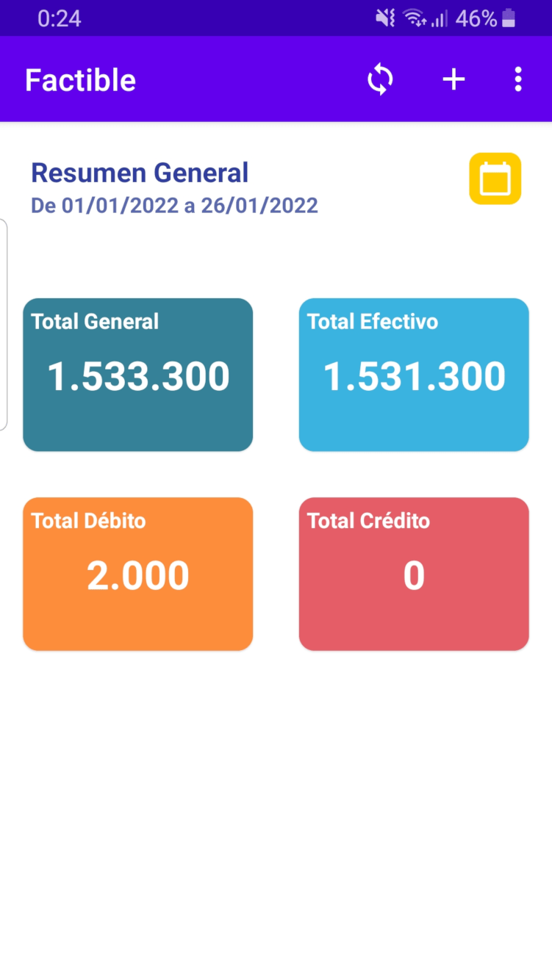
Task: Click the Factible app title
Action: pos(80,80)
